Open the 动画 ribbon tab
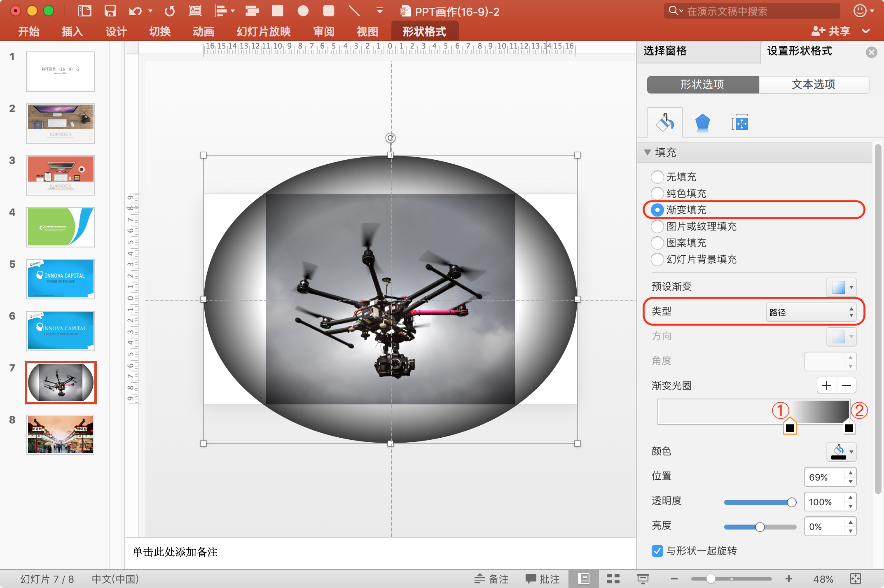 click(203, 32)
